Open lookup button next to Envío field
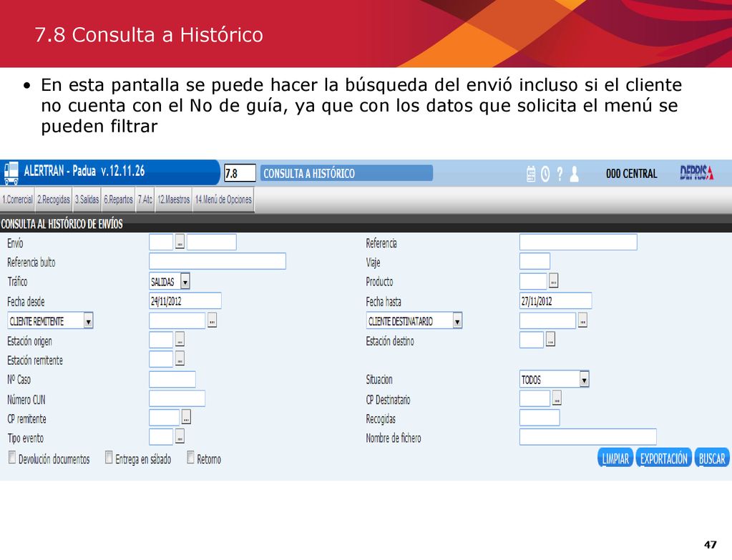This screenshot has width=732, height=560. pos(180,242)
